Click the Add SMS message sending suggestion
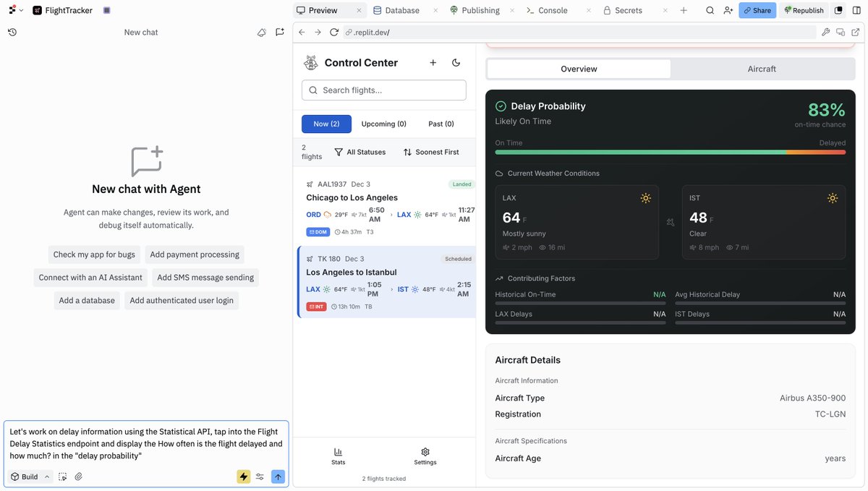 [205, 278]
